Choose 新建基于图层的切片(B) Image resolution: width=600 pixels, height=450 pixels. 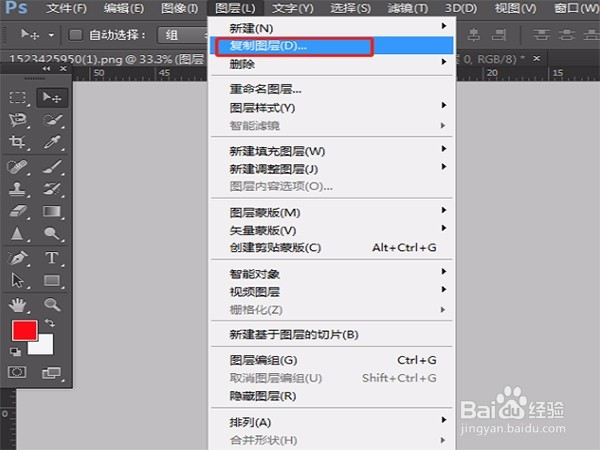[x=331, y=335]
